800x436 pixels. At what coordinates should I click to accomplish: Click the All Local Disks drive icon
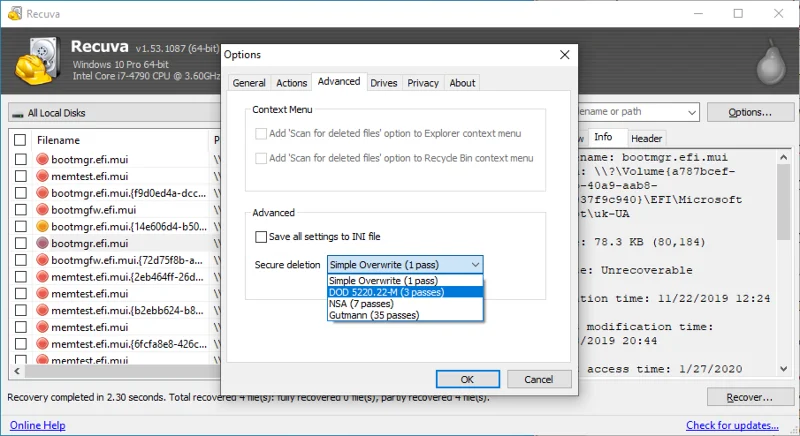[18, 114]
